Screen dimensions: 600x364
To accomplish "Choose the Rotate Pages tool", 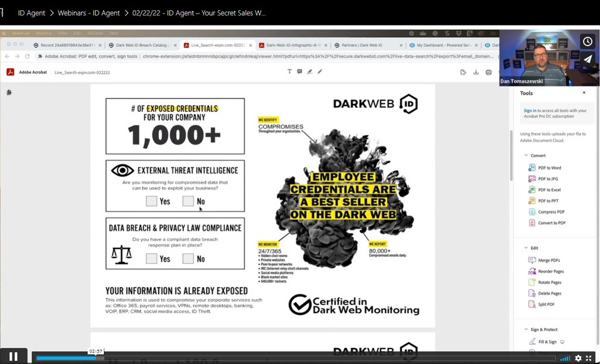I will point(550,282).
